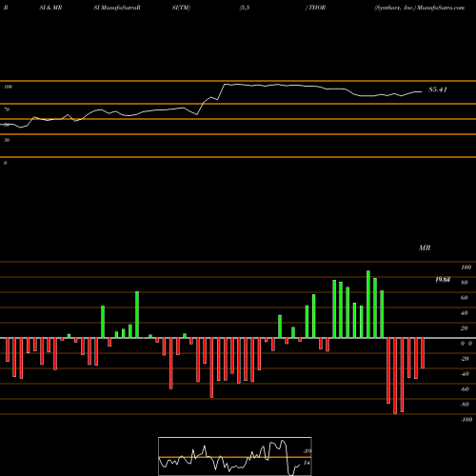Image resolution: width=476 pixels, height=476 pixels.
Task: Click the -60 label on MR axis
Action: pos(465,389)
